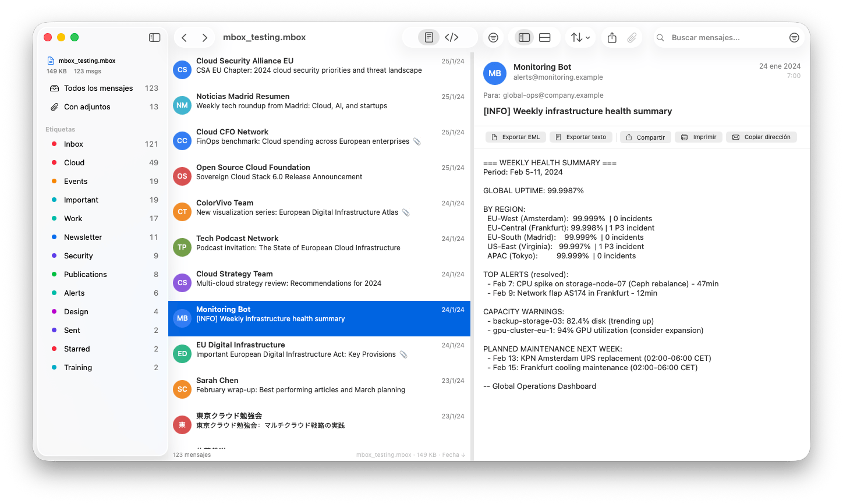Click the red Inbox label color dot
The image size is (843, 504).
[x=54, y=144]
